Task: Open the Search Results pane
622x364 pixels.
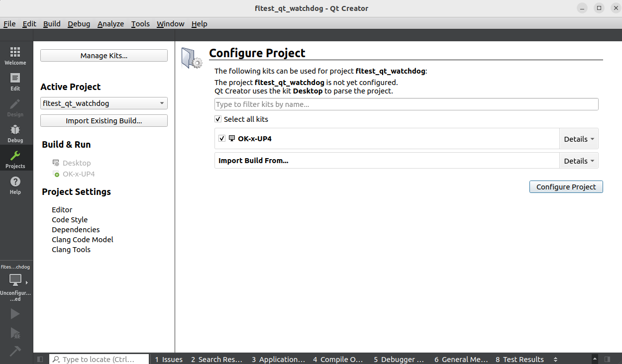Action: [x=216, y=359]
